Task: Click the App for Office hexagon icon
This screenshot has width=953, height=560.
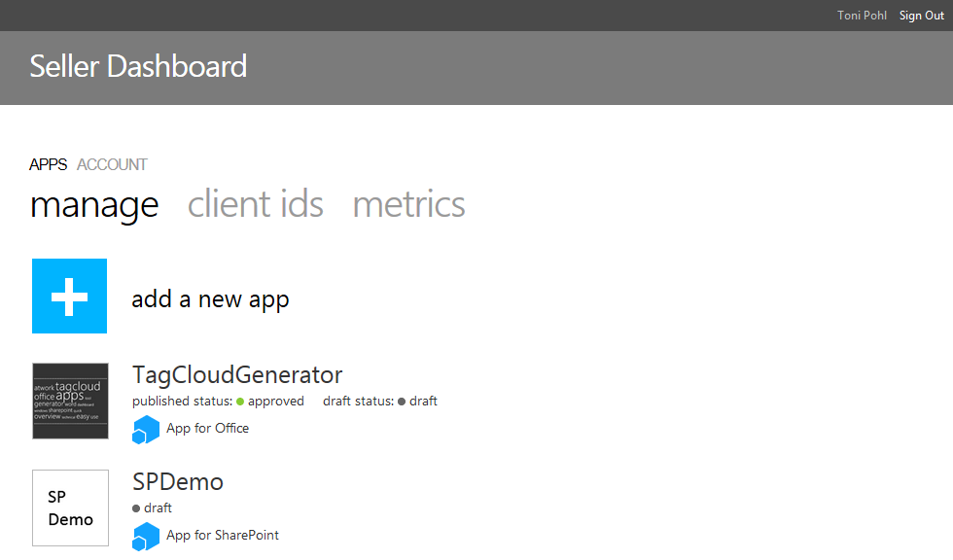Action: [x=146, y=429]
